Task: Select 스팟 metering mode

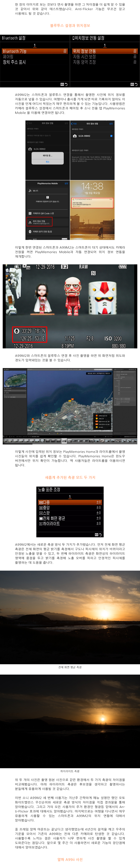Action: point(70,513)
